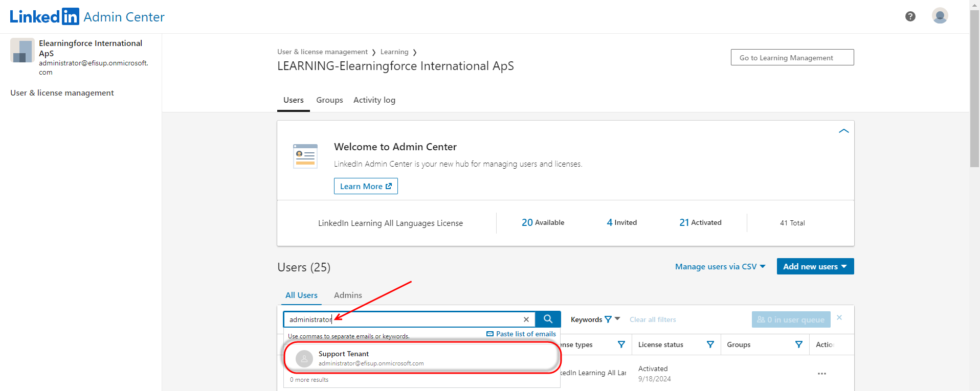Select the All Users tab

(301, 295)
